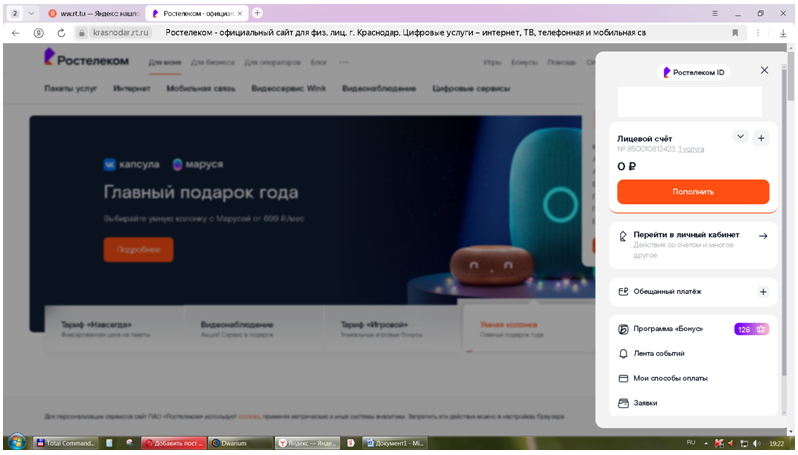Open Видеонаблюдение menu item
The height and width of the screenshot is (455, 798).
coord(379,89)
